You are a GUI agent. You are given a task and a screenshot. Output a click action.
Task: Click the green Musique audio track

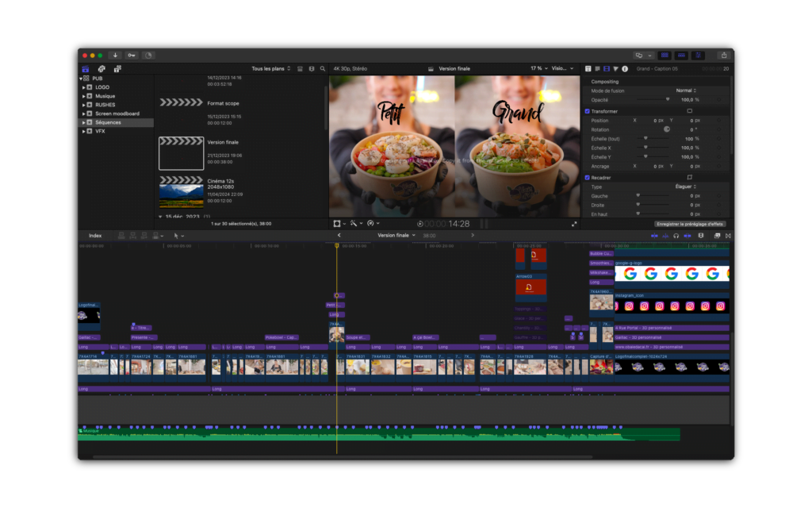tap(378, 434)
